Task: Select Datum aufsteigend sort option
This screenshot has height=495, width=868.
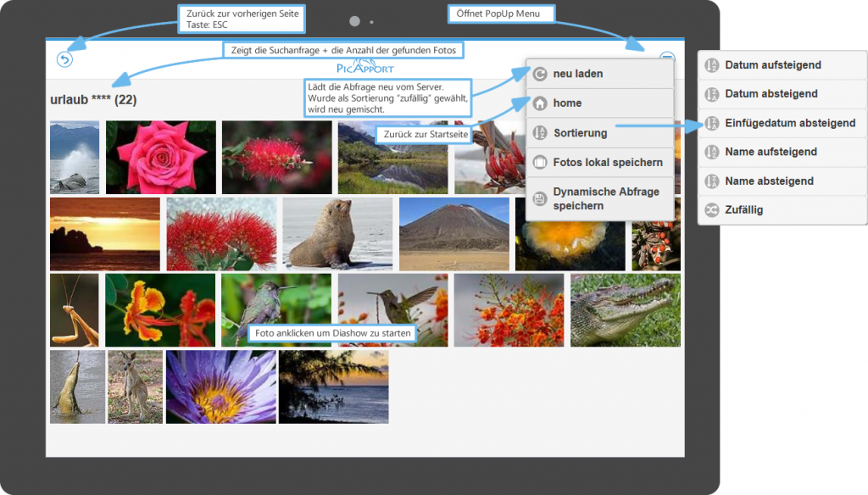Action: point(772,65)
